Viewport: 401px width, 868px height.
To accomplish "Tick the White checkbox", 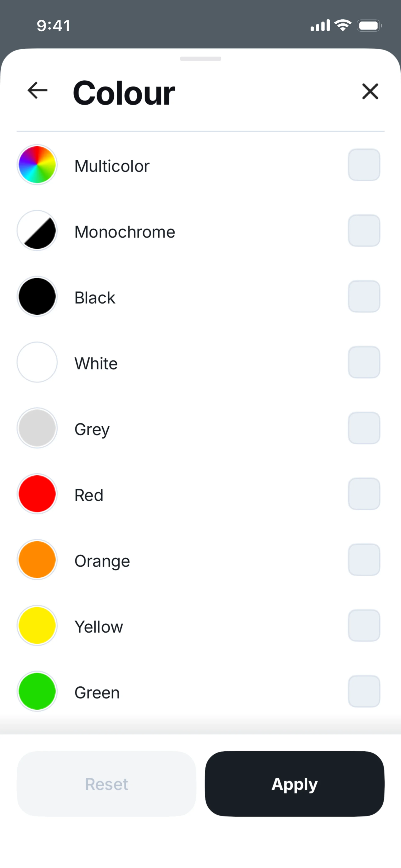I will pyautogui.click(x=364, y=363).
